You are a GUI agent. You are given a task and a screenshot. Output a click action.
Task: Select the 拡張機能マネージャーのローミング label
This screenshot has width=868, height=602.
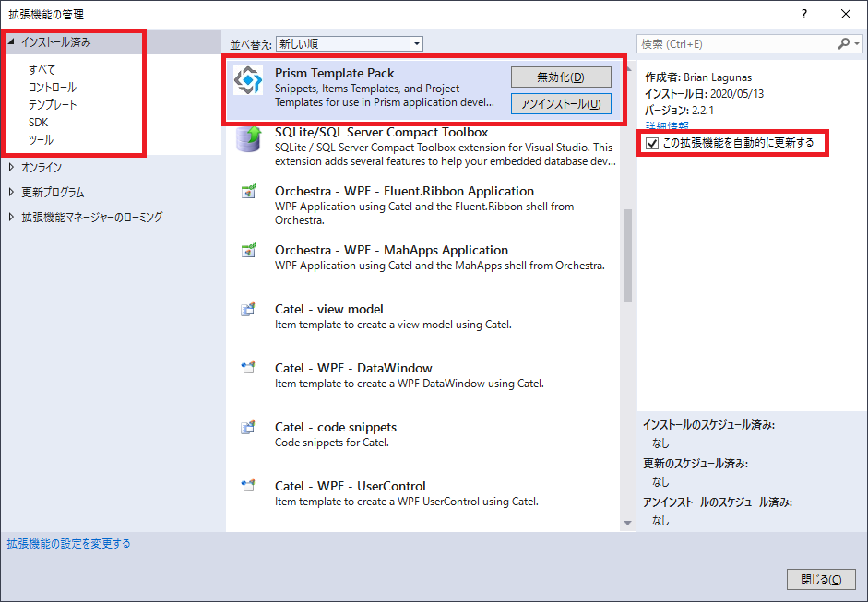click(92, 217)
